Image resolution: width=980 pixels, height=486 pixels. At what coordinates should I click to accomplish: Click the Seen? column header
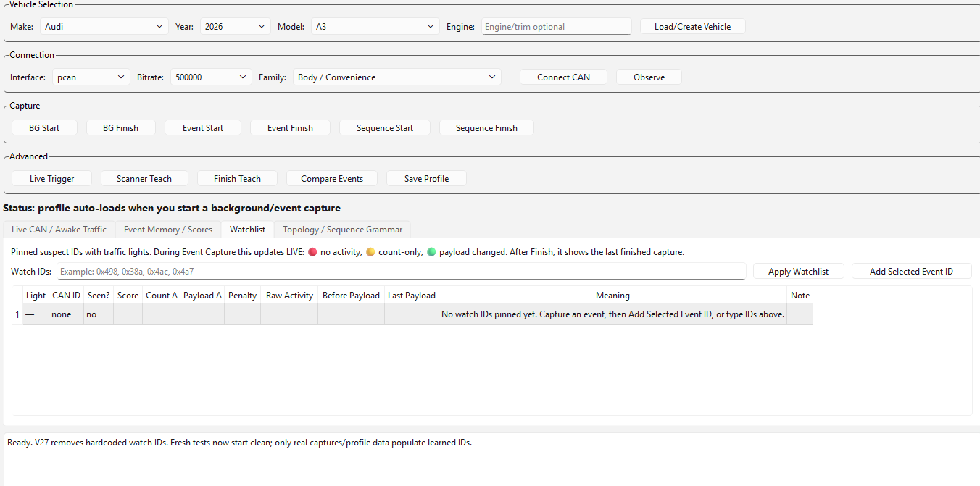pyautogui.click(x=99, y=296)
